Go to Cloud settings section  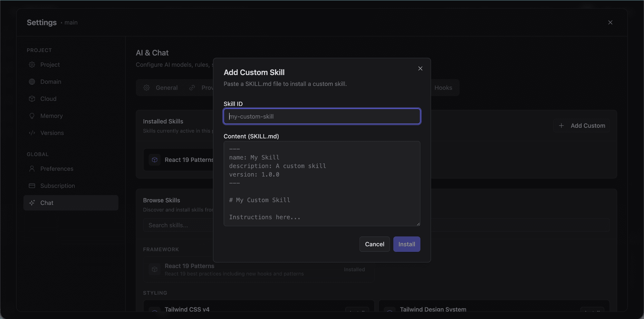pos(71,99)
